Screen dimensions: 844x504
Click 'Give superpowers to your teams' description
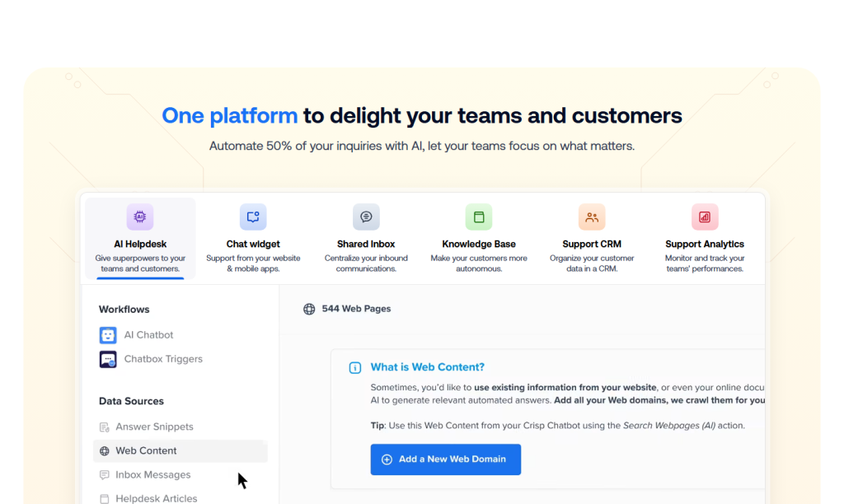[140, 264]
